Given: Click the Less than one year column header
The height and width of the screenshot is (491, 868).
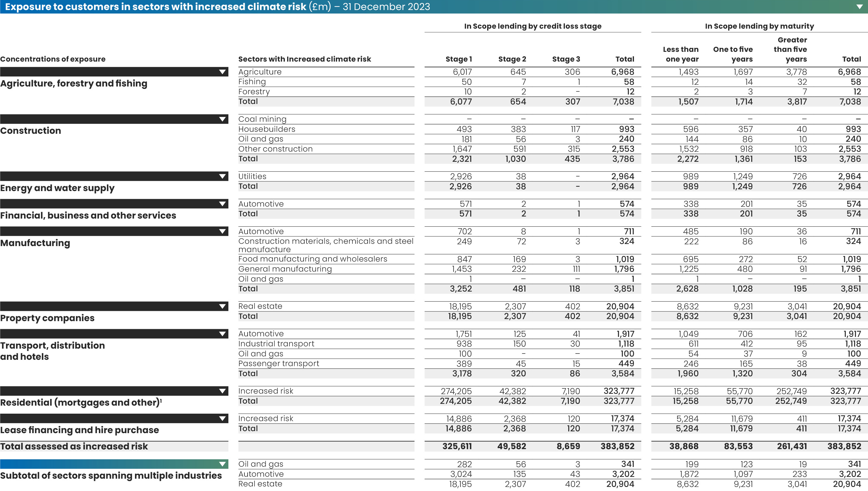Looking at the screenshot, I should [680, 54].
